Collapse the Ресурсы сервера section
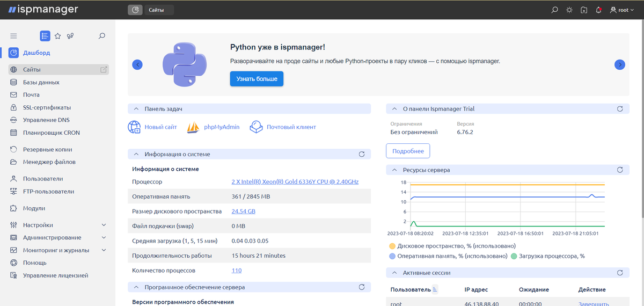This screenshot has height=306, width=644. click(x=395, y=170)
